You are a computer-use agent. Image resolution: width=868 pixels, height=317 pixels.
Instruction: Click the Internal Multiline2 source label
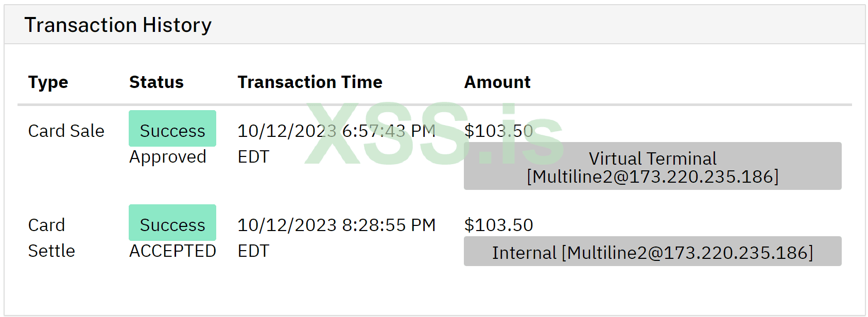[x=652, y=252]
